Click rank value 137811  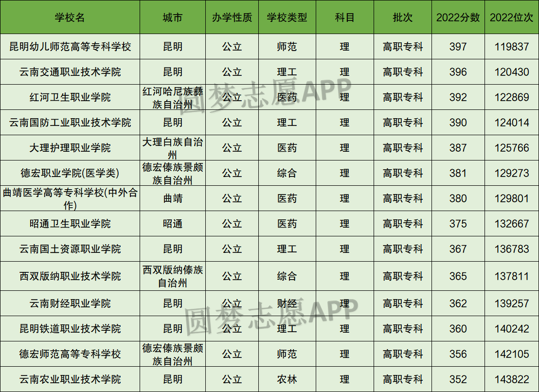[x=511, y=276]
